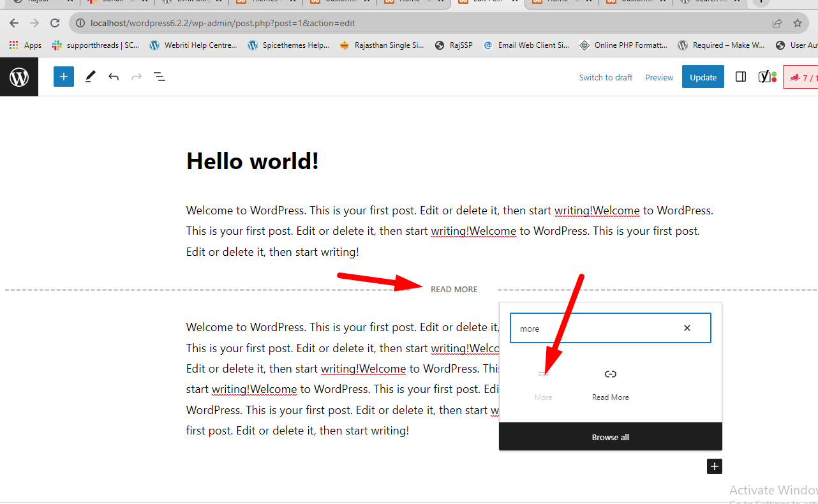Open the Yoast SEO panel icon
The image size is (818, 504).
point(767,77)
